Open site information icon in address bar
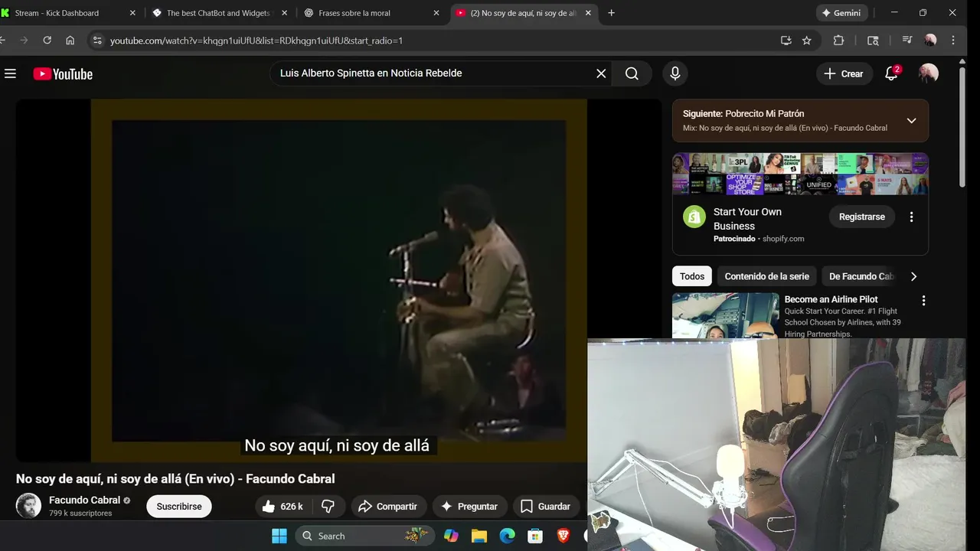Image resolution: width=980 pixels, height=551 pixels. [96, 41]
